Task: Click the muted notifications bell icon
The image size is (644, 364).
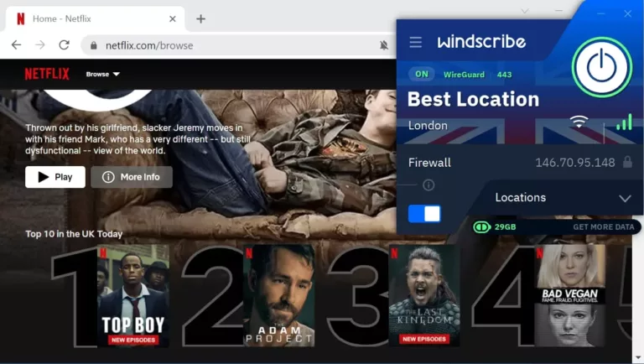Action: 383,45
